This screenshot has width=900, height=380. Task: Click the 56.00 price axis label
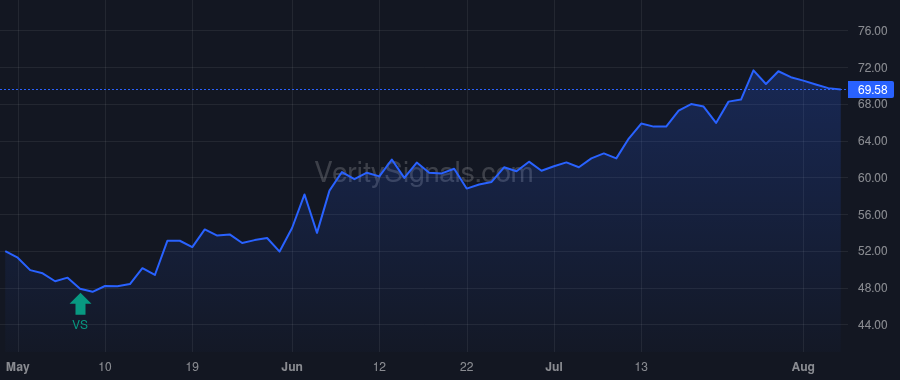[x=872, y=215]
